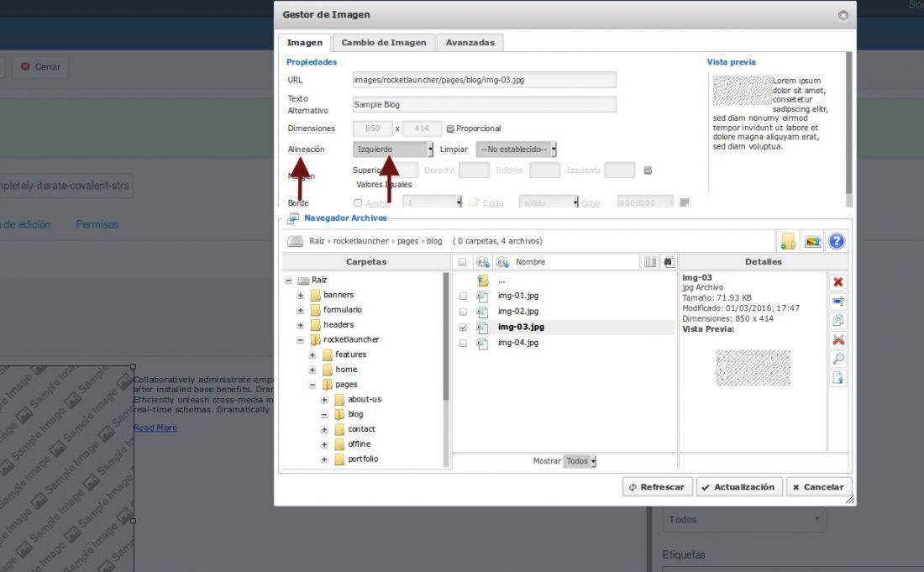Click the URL input field
Screen dimensions: 924x572
(x=485, y=80)
